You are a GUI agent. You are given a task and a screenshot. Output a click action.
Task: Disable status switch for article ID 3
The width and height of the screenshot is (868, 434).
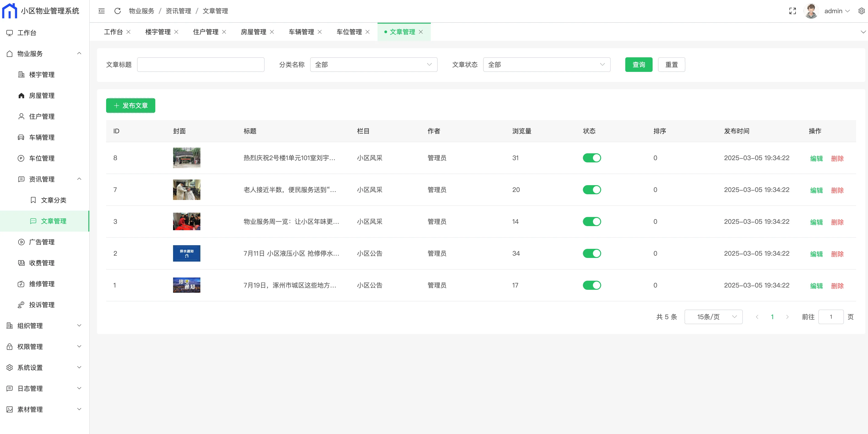(592, 222)
